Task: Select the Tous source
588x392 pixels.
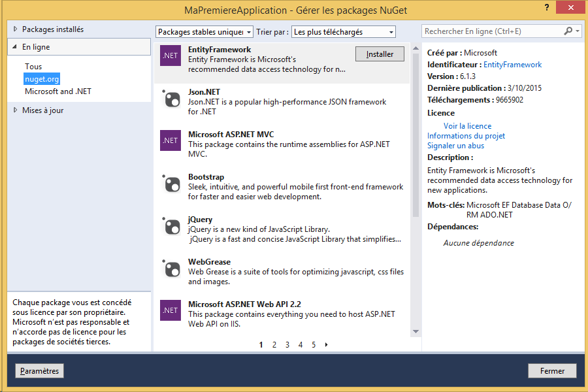Action: (x=33, y=67)
